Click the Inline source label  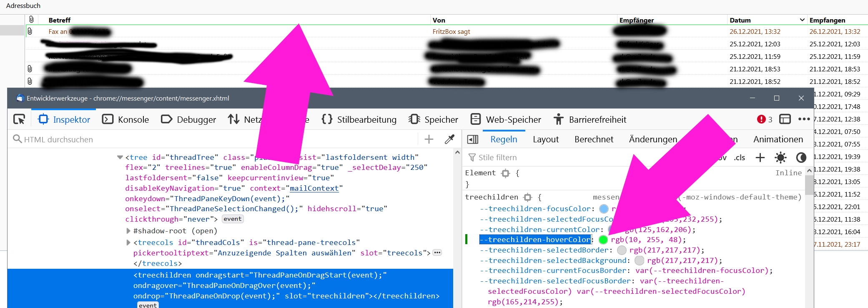pos(788,173)
